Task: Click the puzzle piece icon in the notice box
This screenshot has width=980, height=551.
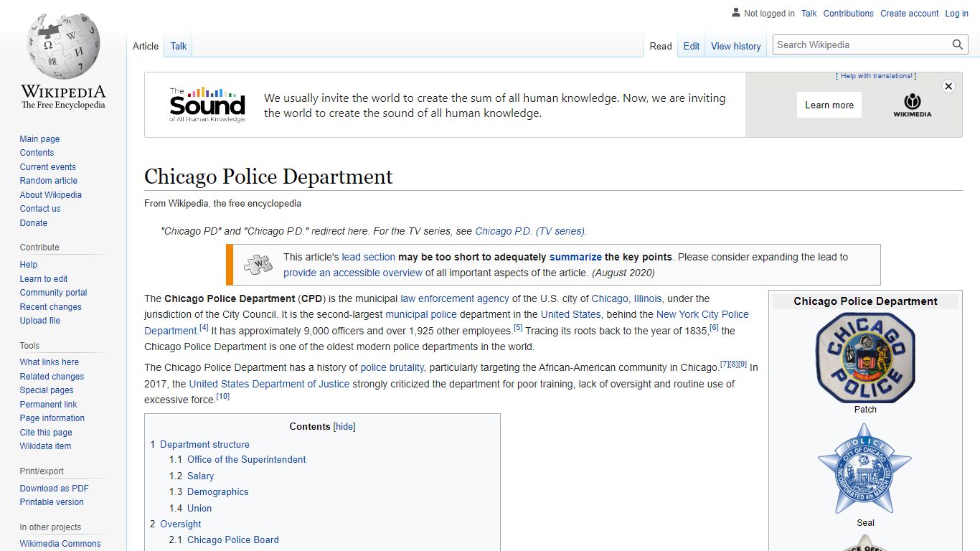Action: point(258,264)
